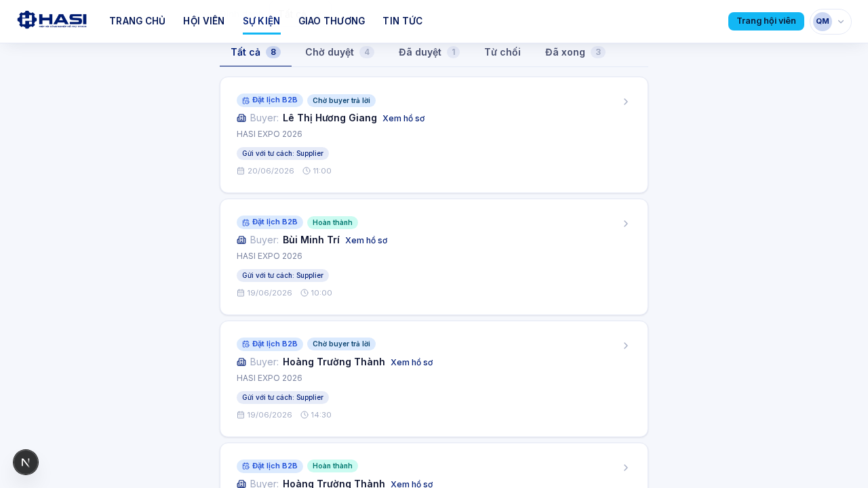The height and width of the screenshot is (488, 868).
Task: Click the calendar icon on the 14:30 card
Action: (x=241, y=415)
